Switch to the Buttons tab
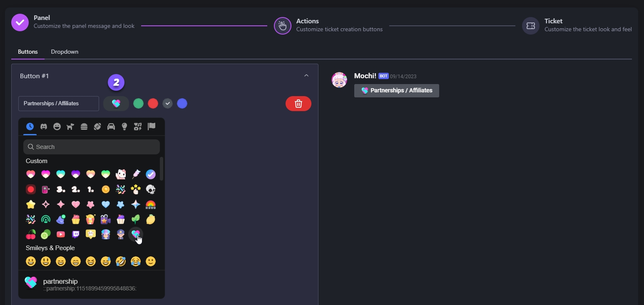Image resolution: width=644 pixels, height=305 pixels. [x=28, y=52]
